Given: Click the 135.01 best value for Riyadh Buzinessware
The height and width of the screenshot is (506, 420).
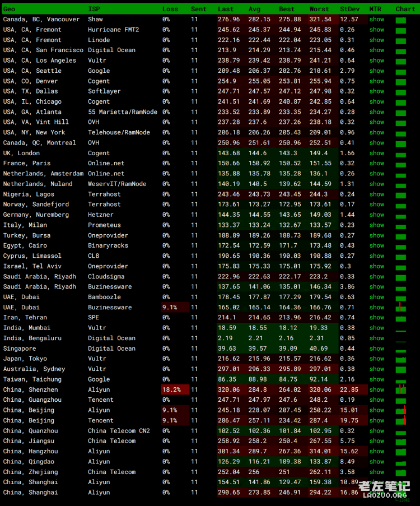Looking at the screenshot, I should [290, 286].
